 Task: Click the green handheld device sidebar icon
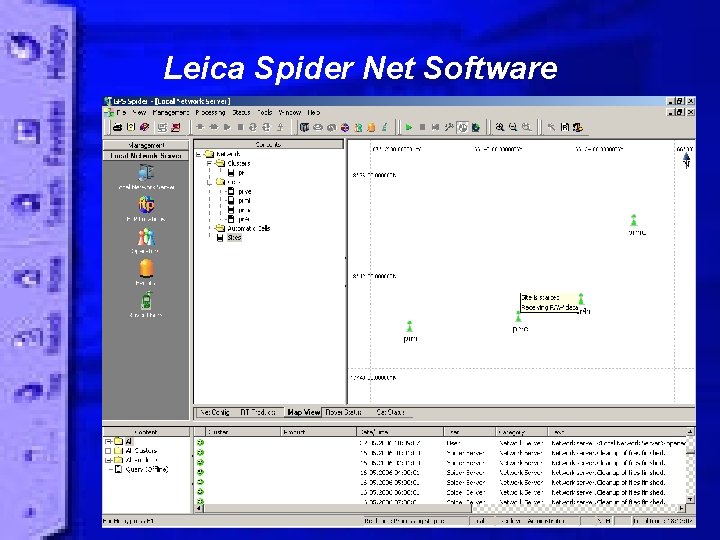(146, 301)
